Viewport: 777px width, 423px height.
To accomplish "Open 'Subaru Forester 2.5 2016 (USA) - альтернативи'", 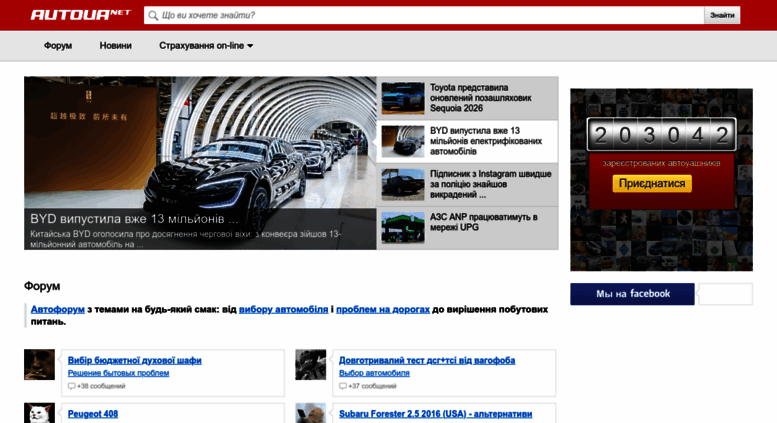I will click(436, 414).
